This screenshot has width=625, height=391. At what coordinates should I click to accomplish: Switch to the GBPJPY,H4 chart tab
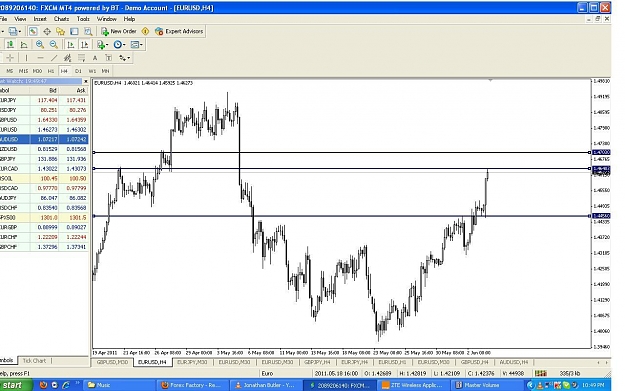pyautogui.click(x=317, y=362)
